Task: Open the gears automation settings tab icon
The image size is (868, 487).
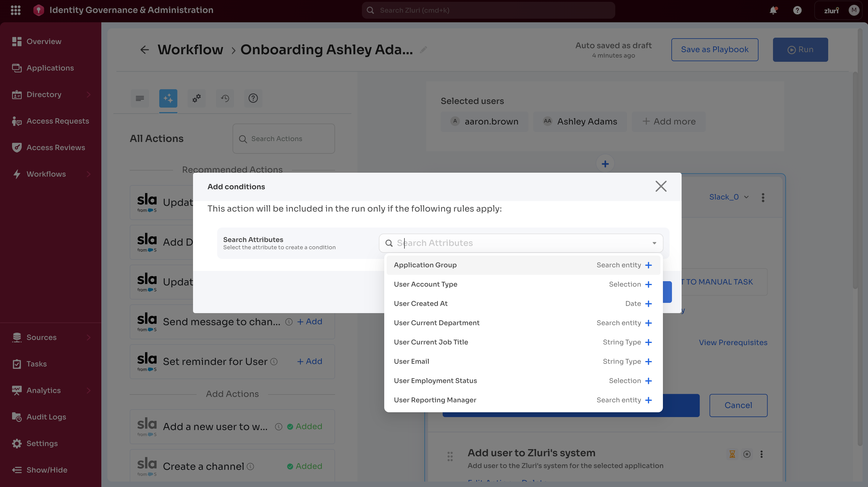Action: coord(196,98)
